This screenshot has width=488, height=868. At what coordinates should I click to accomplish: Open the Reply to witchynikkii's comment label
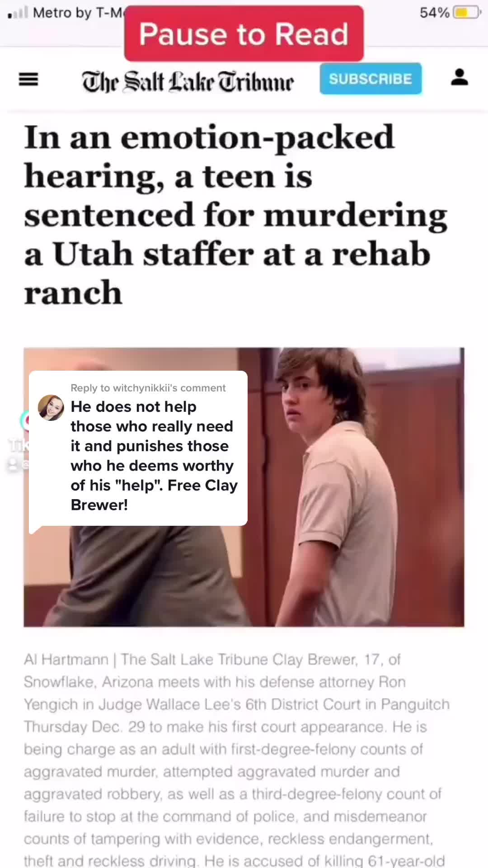point(148,388)
